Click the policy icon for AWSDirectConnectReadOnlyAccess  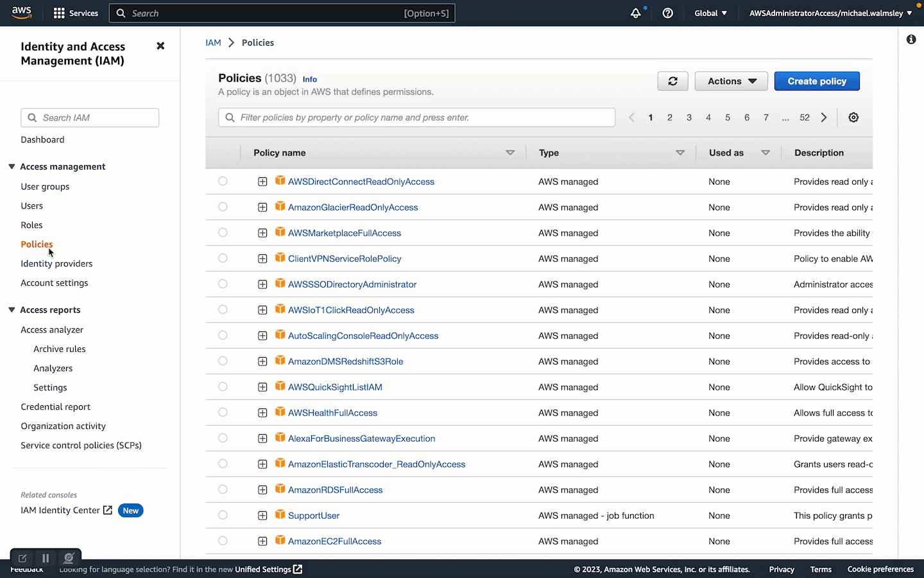tap(280, 180)
